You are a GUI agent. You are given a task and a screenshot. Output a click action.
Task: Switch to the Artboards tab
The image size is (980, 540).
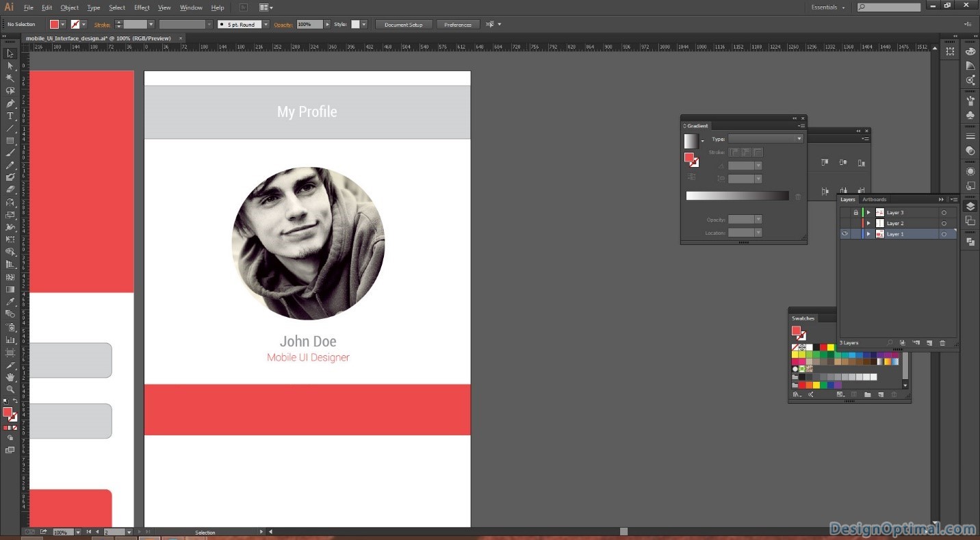(x=874, y=200)
